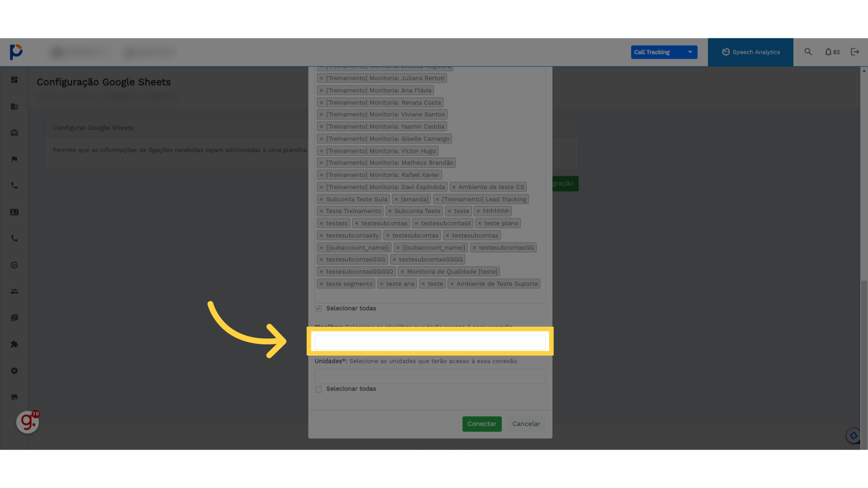Open the people group icon in the sidebar
Screen dimensions: 868x488
[x=14, y=291]
